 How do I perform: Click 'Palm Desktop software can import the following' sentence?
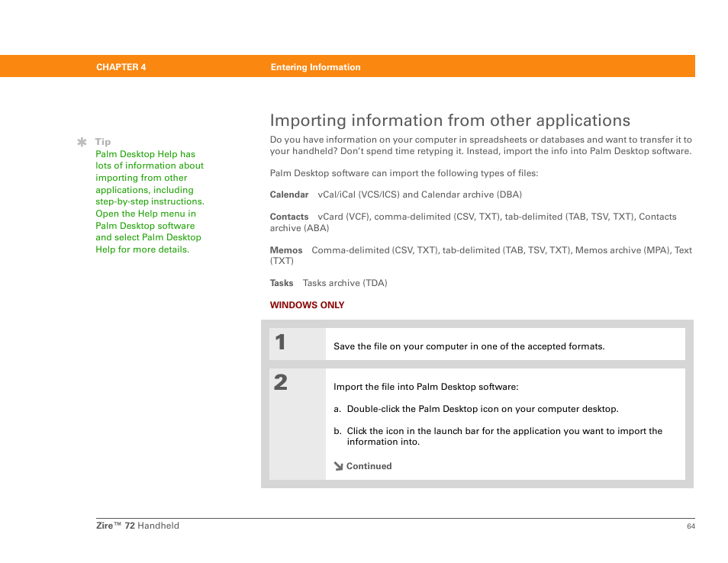[404, 173]
